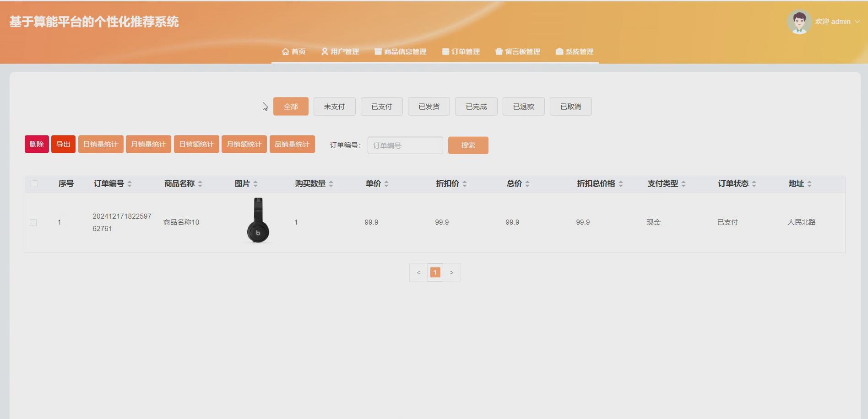Open the 用户管理 menu item
This screenshot has width=868, height=419.
pyautogui.click(x=342, y=51)
